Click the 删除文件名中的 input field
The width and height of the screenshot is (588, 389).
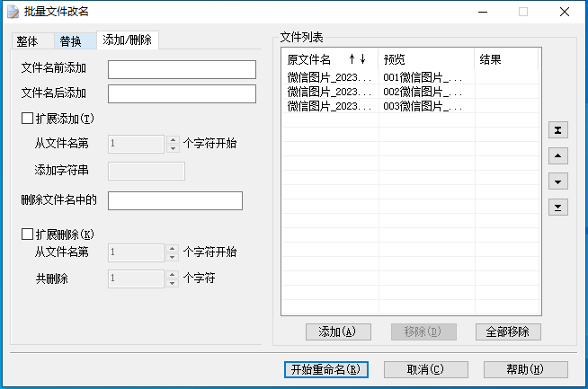[x=175, y=200]
